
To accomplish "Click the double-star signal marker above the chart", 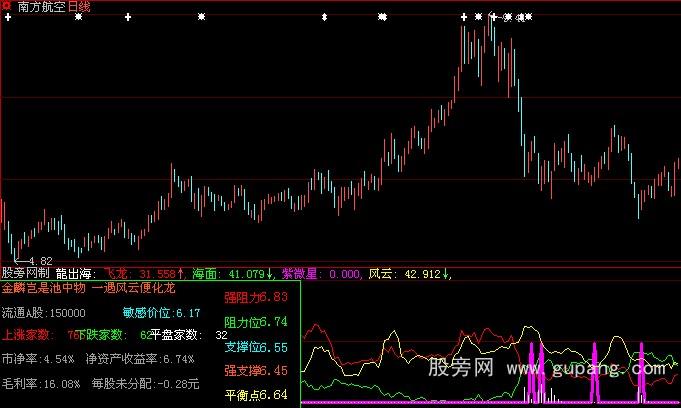I will (382, 17).
